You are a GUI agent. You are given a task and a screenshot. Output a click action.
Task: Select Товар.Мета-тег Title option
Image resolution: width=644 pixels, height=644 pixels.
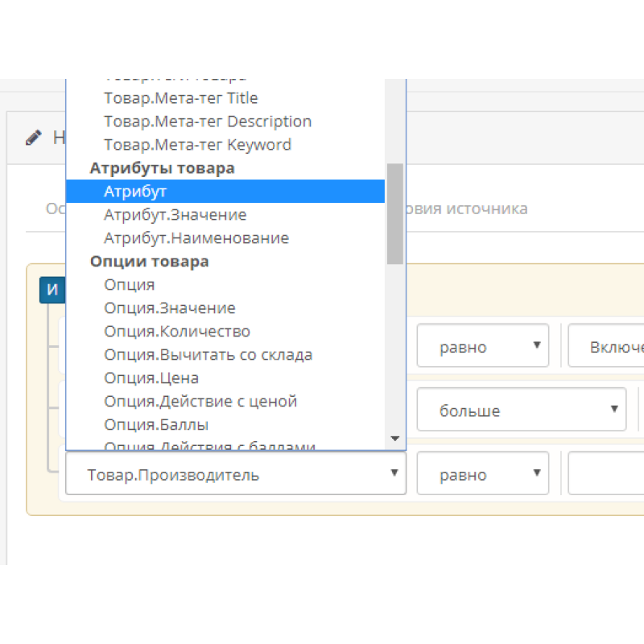click(x=180, y=98)
